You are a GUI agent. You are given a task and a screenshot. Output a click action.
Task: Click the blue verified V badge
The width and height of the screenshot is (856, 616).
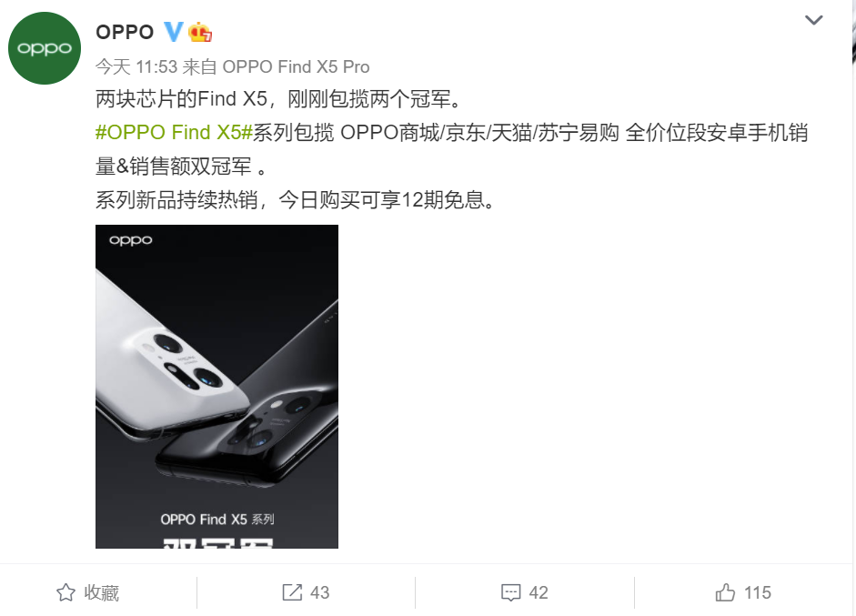click(174, 32)
